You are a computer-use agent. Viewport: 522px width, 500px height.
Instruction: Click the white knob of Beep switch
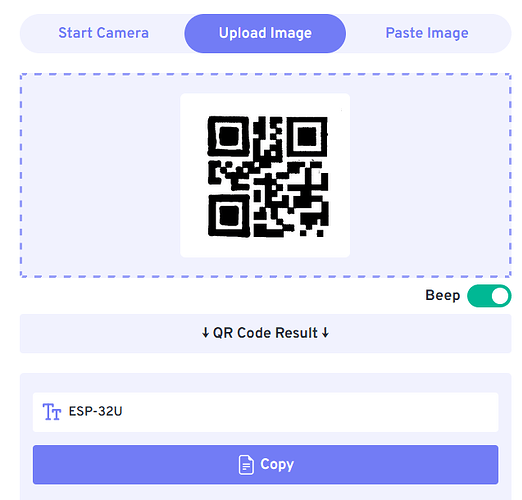coord(500,296)
